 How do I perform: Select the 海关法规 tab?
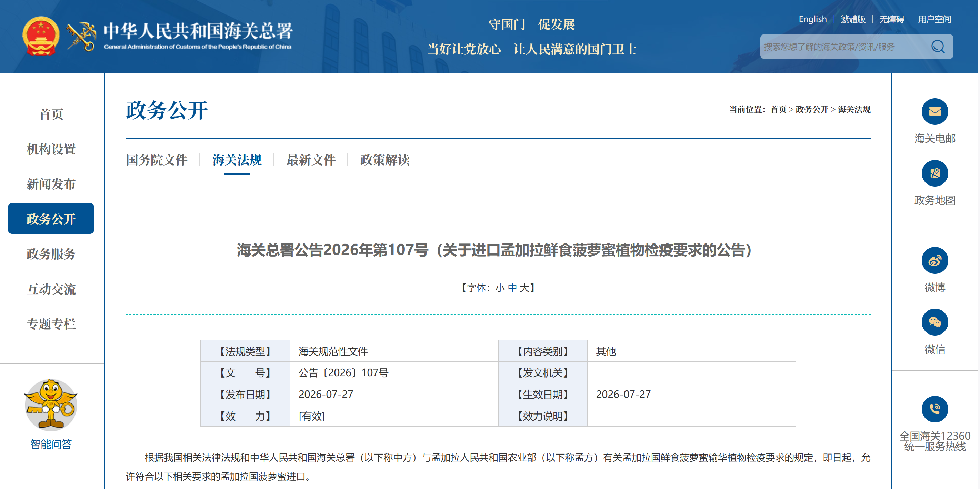pos(237,160)
